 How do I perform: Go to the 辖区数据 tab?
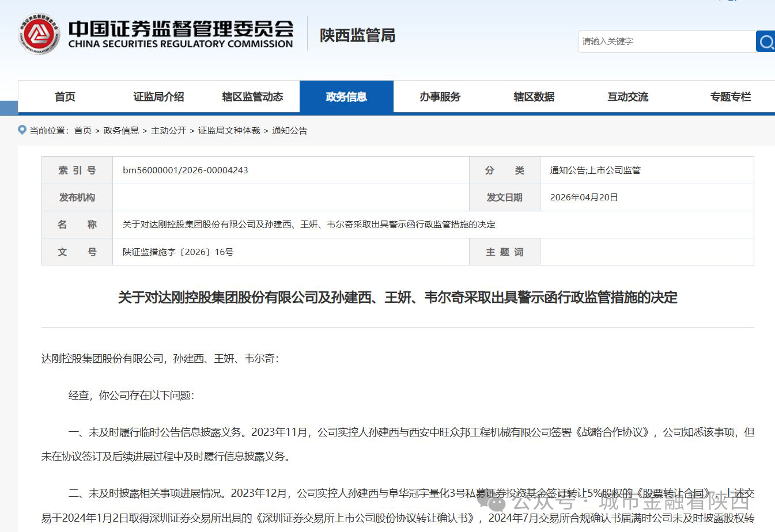pyautogui.click(x=534, y=97)
